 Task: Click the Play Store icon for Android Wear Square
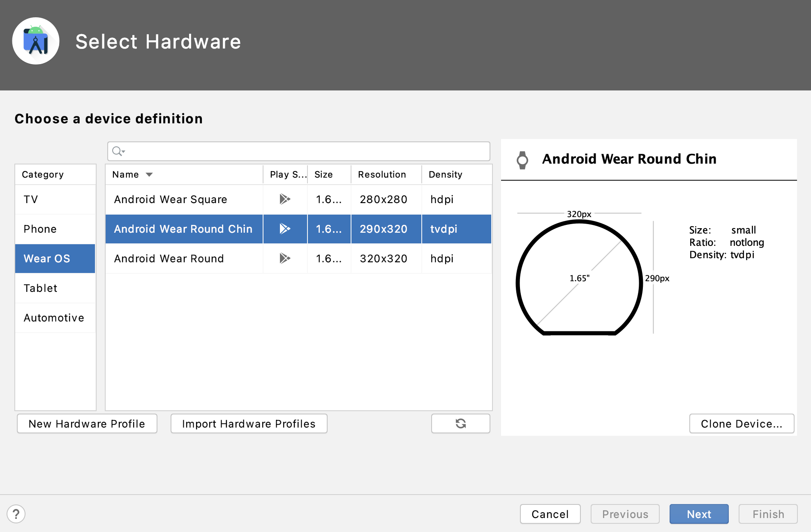tap(284, 199)
